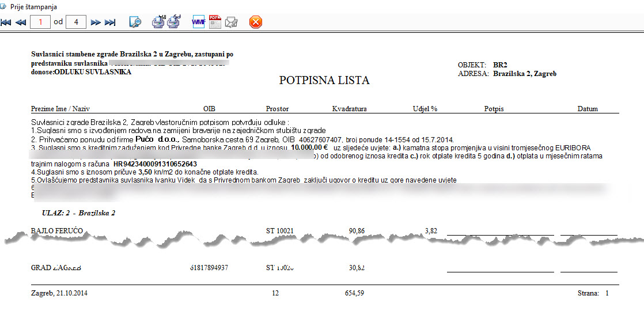Export the report as WMF
This screenshot has height=326, width=644.
tap(198, 22)
